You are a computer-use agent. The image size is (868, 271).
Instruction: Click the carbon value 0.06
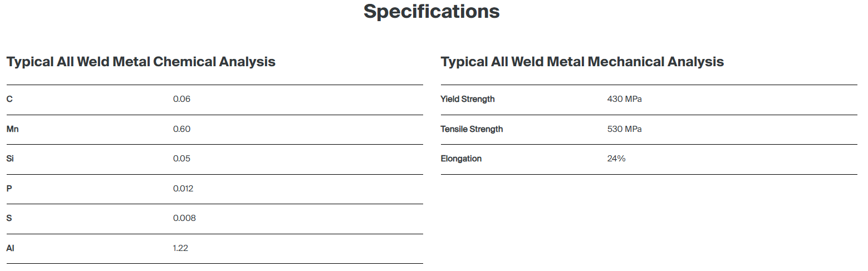(x=182, y=99)
